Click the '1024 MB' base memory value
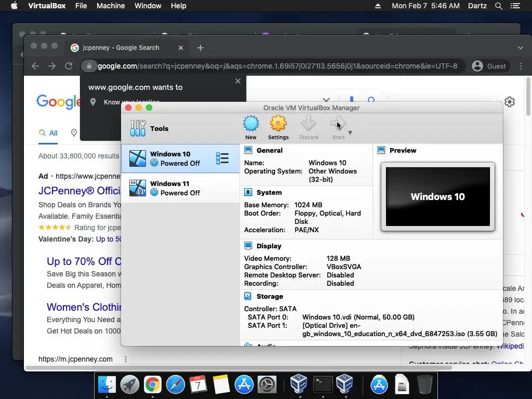The height and width of the screenshot is (399, 532). (x=309, y=205)
